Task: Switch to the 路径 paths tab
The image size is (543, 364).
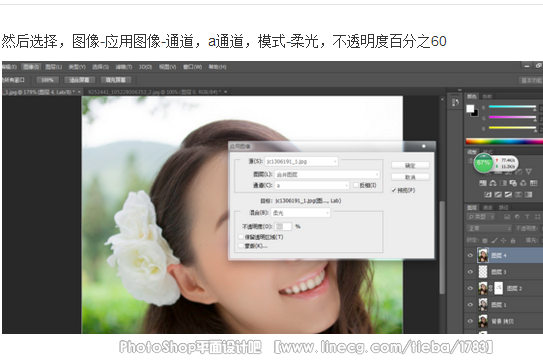Action: click(x=504, y=208)
